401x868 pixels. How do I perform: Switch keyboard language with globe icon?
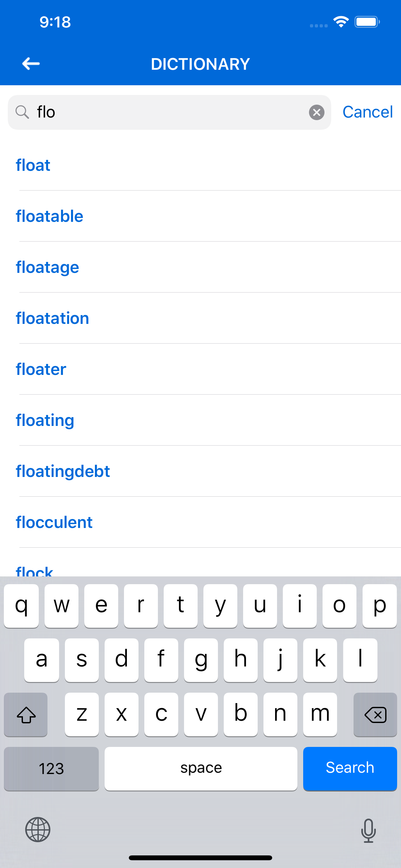click(x=38, y=829)
